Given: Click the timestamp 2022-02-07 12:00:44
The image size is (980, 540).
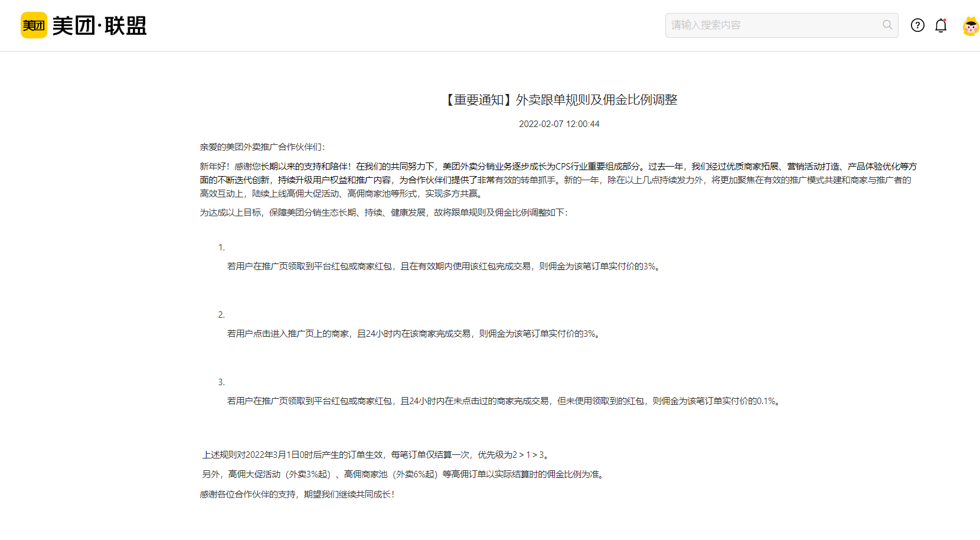Looking at the screenshot, I should click(559, 124).
